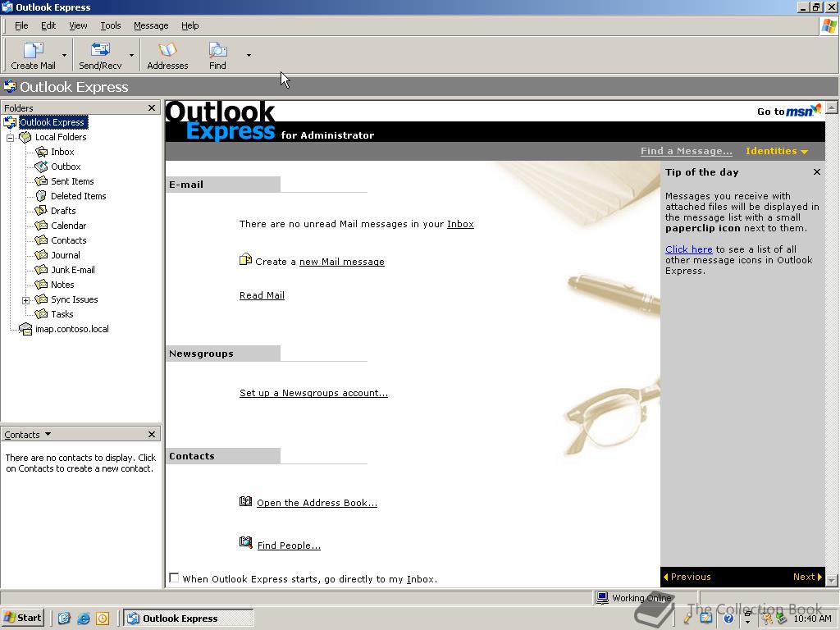Click the Windows Start button
Image resolution: width=840 pixels, height=630 pixels.
[22, 619]
